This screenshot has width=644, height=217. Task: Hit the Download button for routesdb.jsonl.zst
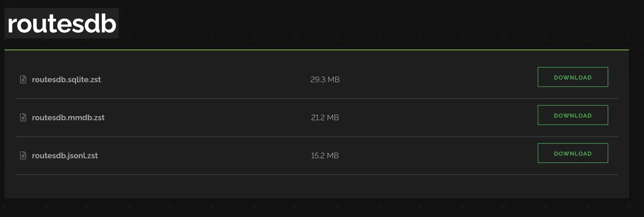[572, 153]
